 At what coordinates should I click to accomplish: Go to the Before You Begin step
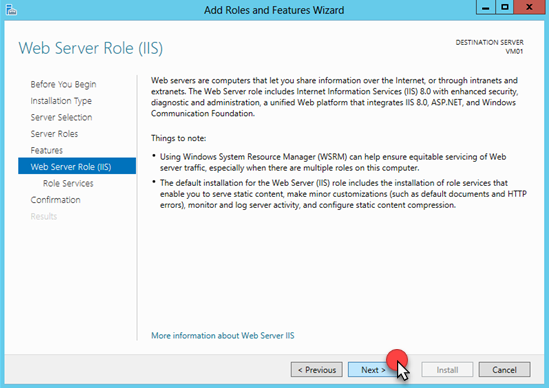(63, 84)
